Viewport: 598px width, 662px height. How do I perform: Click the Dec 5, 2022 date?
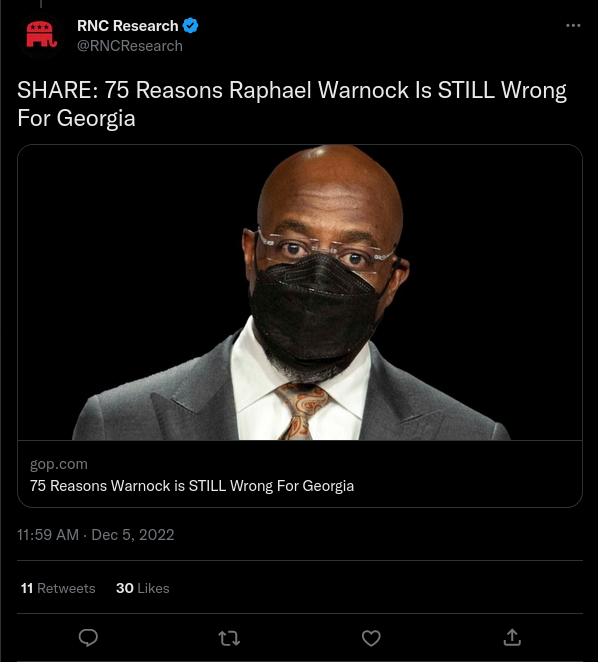(133, 534)
